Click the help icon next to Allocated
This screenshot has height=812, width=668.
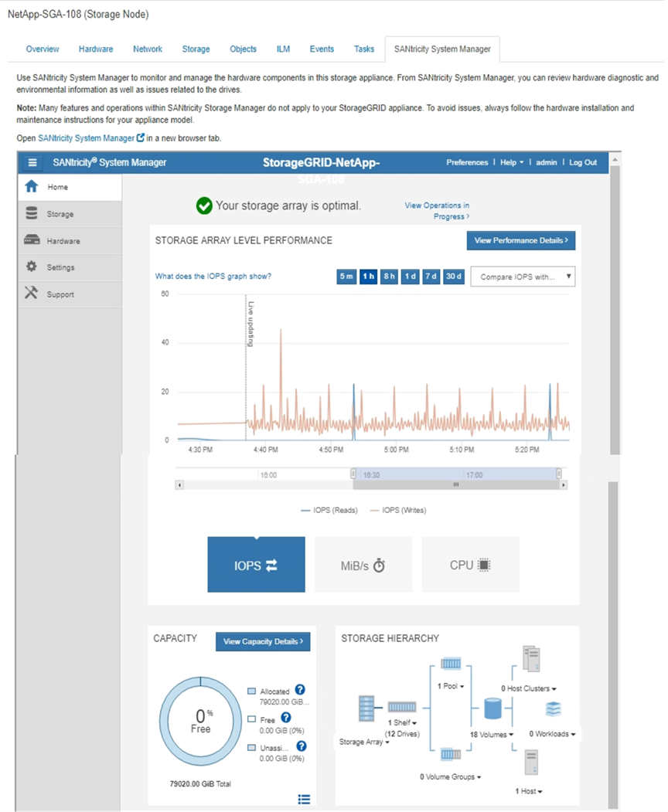click(300, 690)
